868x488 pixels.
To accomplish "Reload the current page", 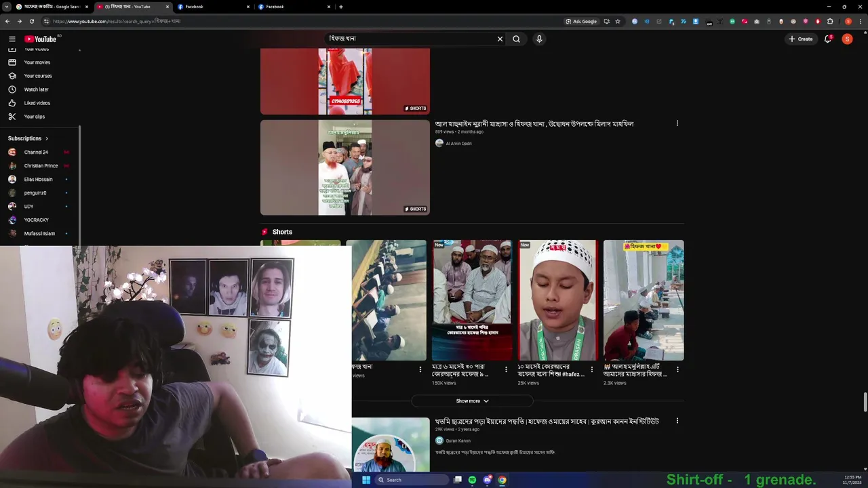I will click(x=32, y=21).
